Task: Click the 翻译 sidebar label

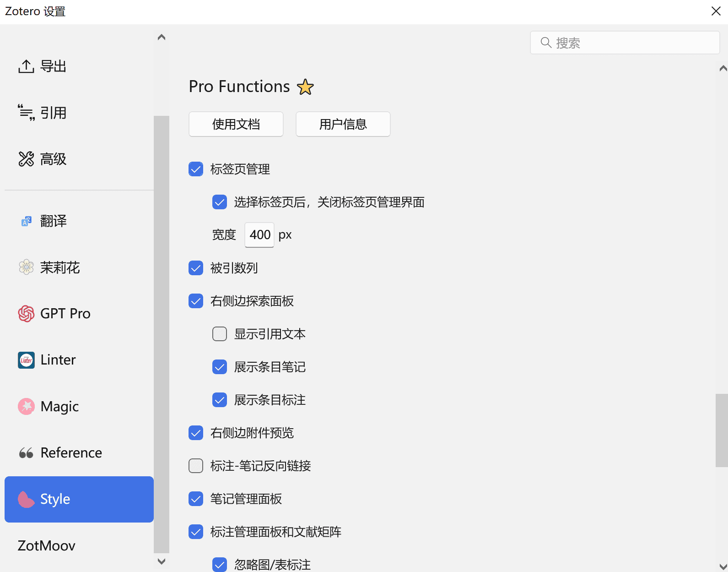Action: coord(54,221)
